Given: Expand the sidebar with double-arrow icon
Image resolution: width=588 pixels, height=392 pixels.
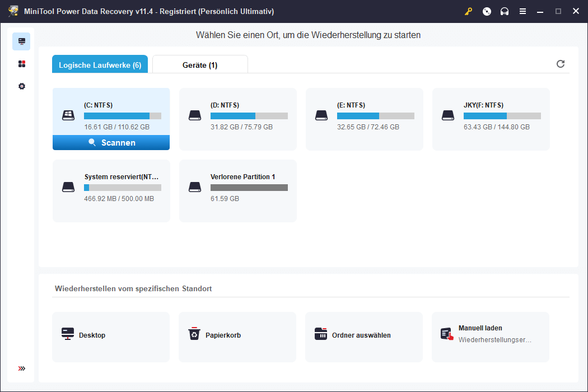Looking at the screenshot, I should tap(22, 368).
